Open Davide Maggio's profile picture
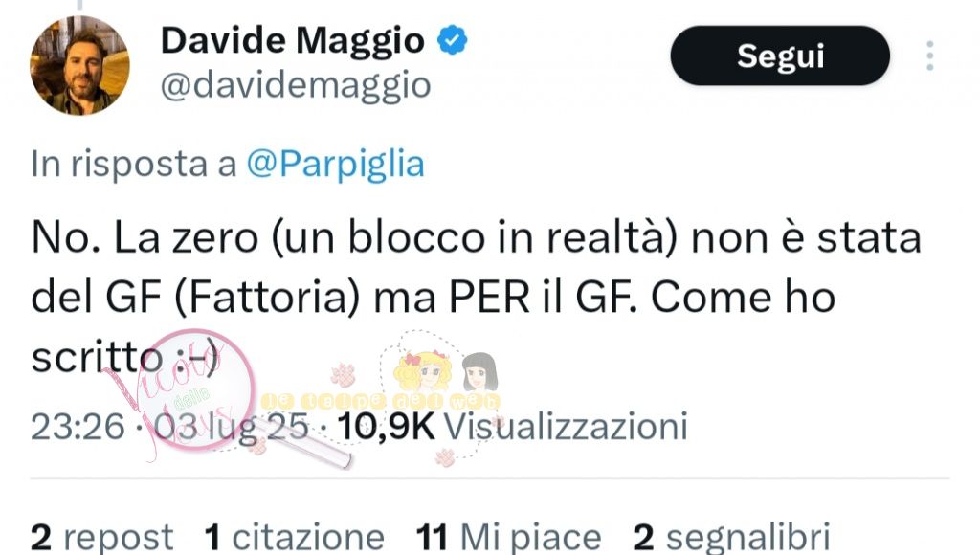 [80, 66]
